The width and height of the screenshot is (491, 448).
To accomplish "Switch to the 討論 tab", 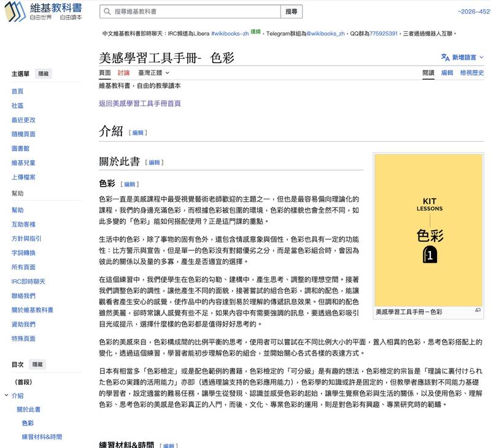I will pos(123,73).
